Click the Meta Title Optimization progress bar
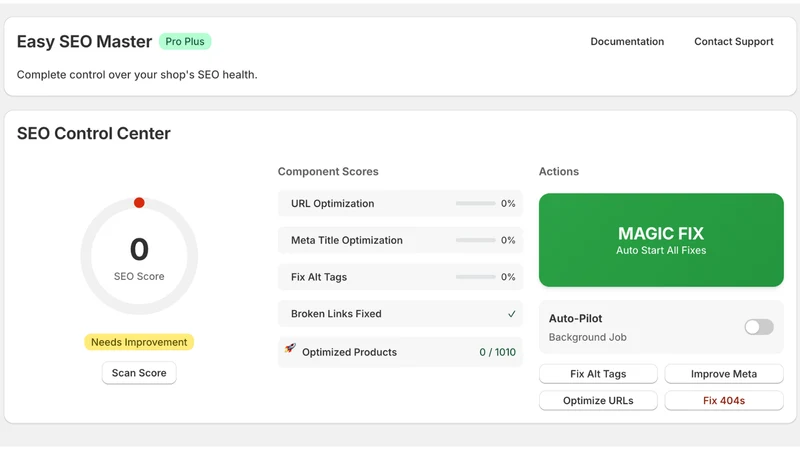The width and height of the screenshot is (800, 450). tap(476, 240)
